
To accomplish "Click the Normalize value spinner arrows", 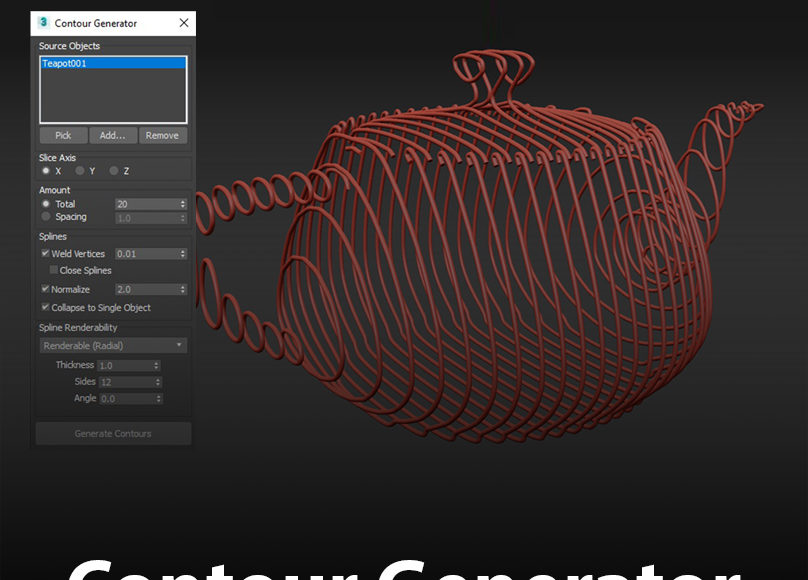I will coord(183,290).
